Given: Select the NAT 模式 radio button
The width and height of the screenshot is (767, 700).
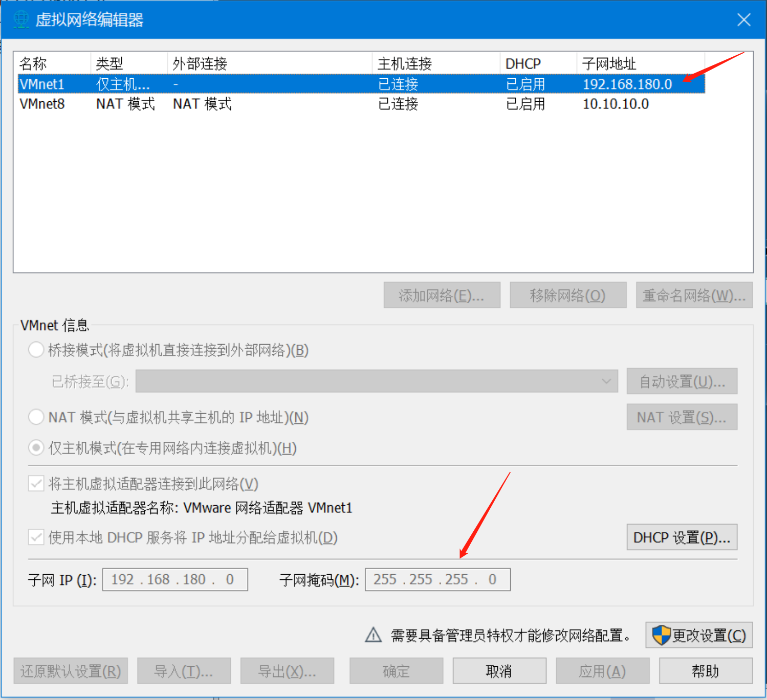Looking at the screenshot, I should [36, 417].
